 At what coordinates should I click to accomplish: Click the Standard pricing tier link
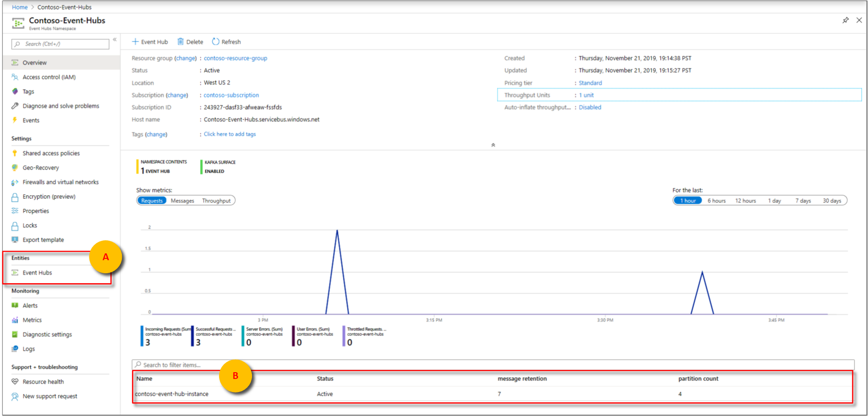tap(590, 83)
